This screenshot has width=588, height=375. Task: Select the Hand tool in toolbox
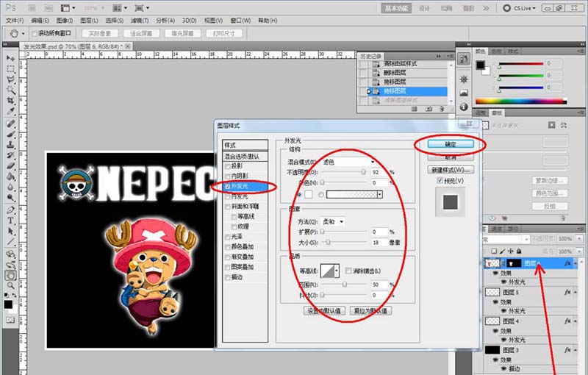pyautogui.click(x=10, y=275)
